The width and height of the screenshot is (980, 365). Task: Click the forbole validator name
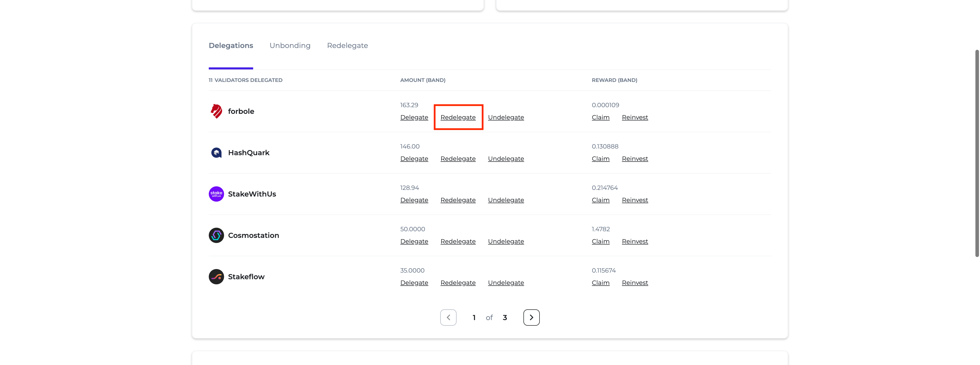click(241, 111)
